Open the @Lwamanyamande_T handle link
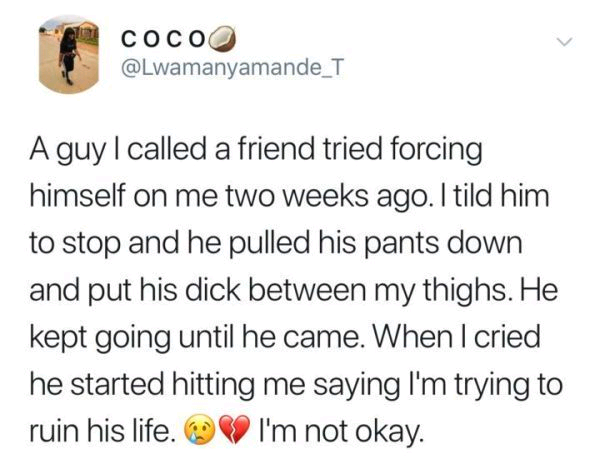Screen dimensions: 600x474 click(x=232, y=69)
